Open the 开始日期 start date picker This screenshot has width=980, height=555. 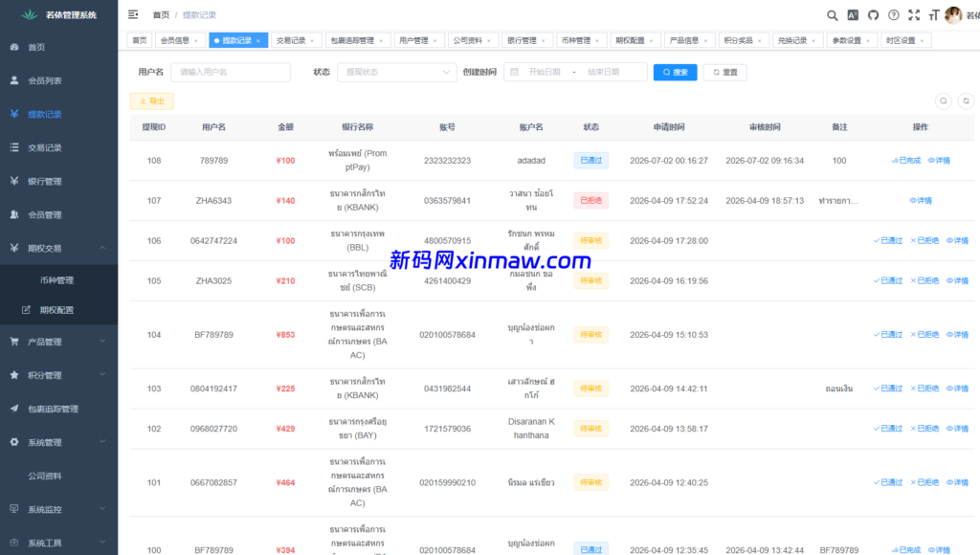545,72
